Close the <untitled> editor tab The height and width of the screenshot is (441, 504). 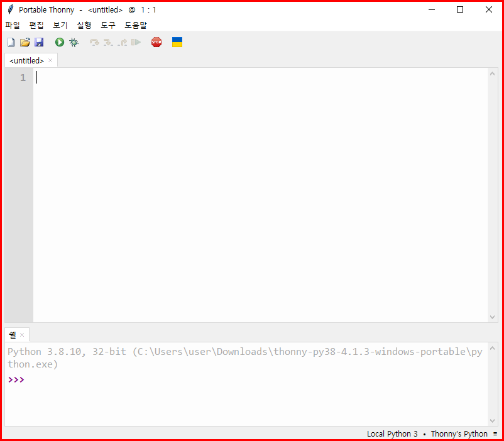click(50, 60)
